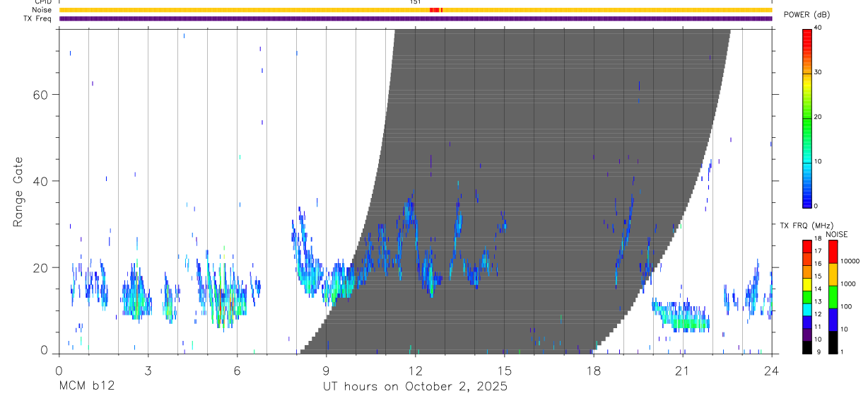Click the "11" tick on the TX FRQ legend
The height and width of the screenshot is (401, 868).
[x=817, y=327]
